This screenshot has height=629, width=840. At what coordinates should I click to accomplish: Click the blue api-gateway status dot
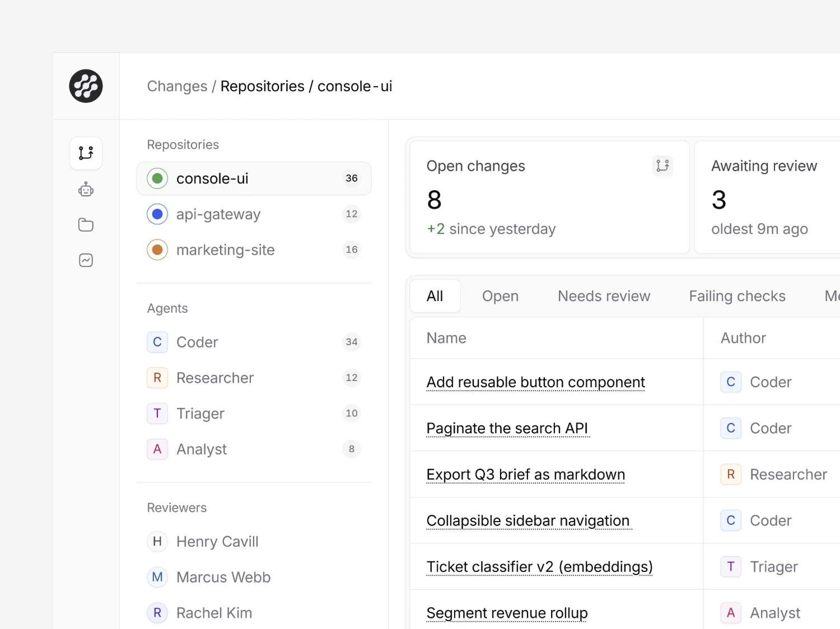coord(157,214)
